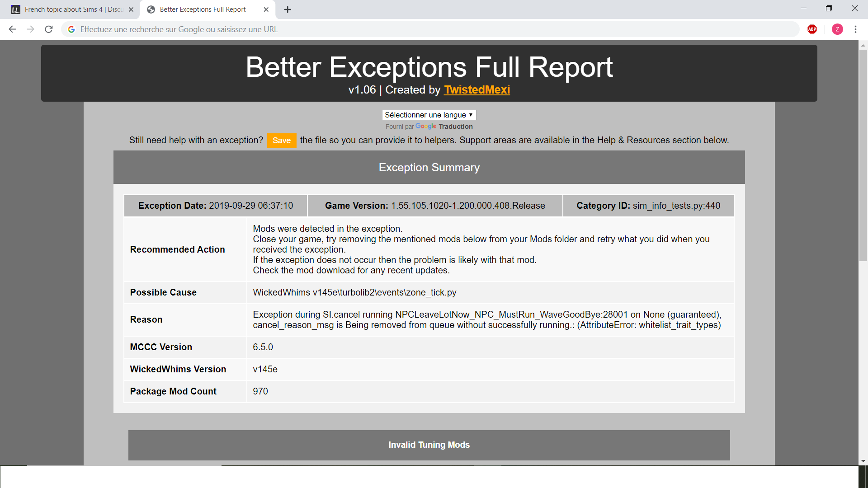The height and width of the screenshot is (488, 868).
Task: Click WickedWhims Version value v145e
Action: point(265,369)
